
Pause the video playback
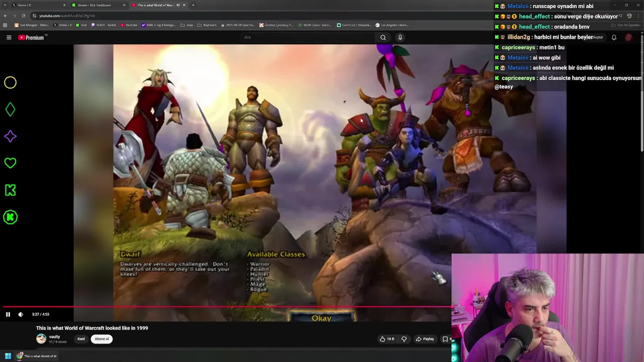tap(8, 314)
